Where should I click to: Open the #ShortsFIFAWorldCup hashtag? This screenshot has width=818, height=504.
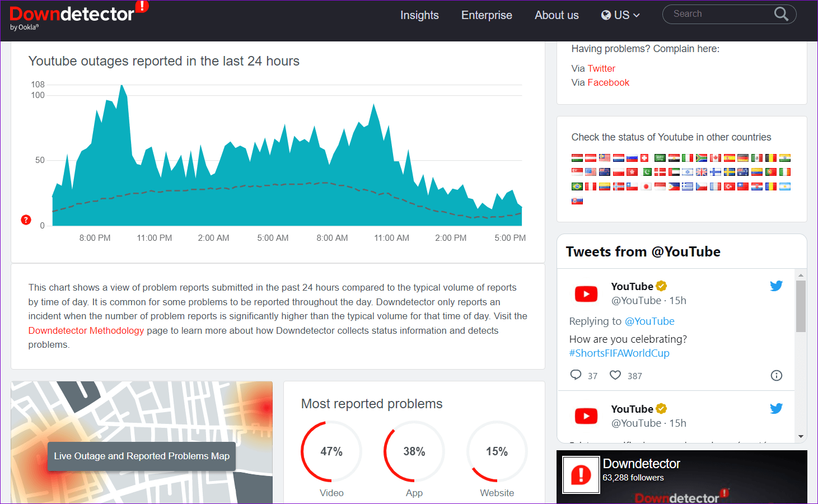click(x=619, y=353)
